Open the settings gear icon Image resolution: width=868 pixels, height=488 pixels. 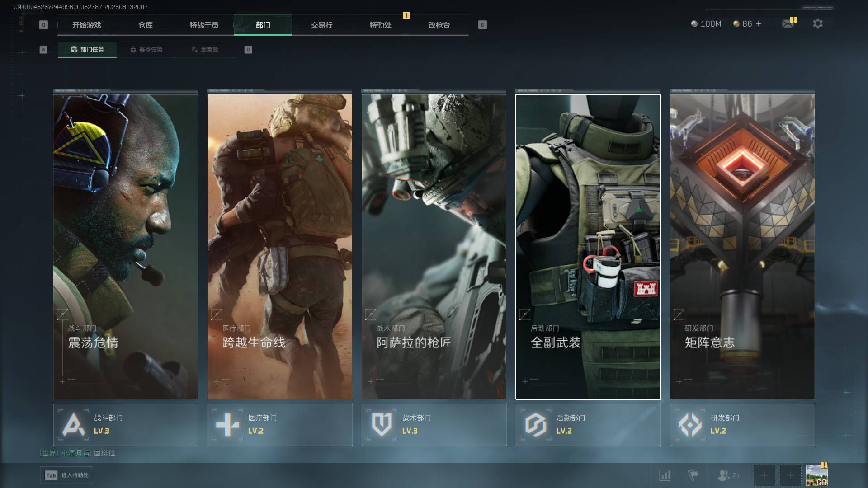(818, 23)
